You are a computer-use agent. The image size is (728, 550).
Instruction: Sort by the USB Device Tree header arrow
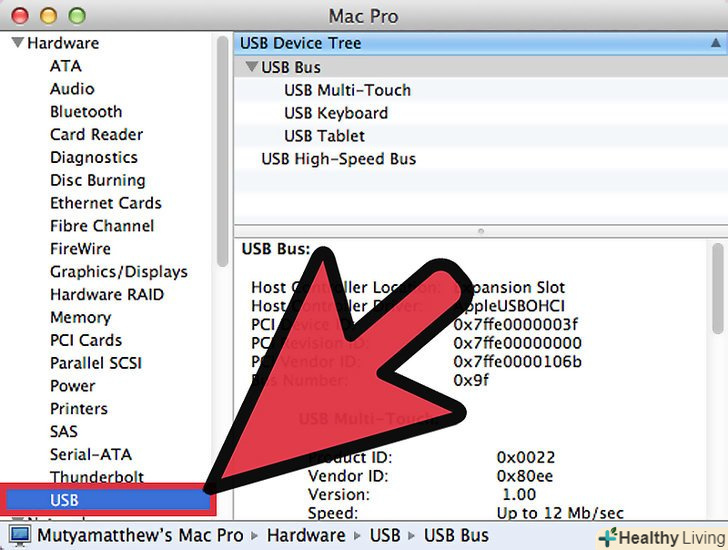[x=715, y=43]
